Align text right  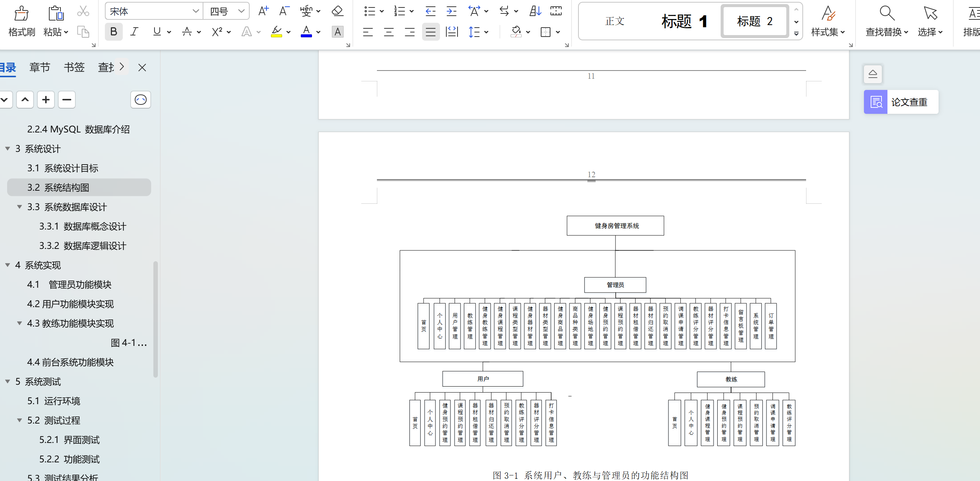tap(410, 32)
